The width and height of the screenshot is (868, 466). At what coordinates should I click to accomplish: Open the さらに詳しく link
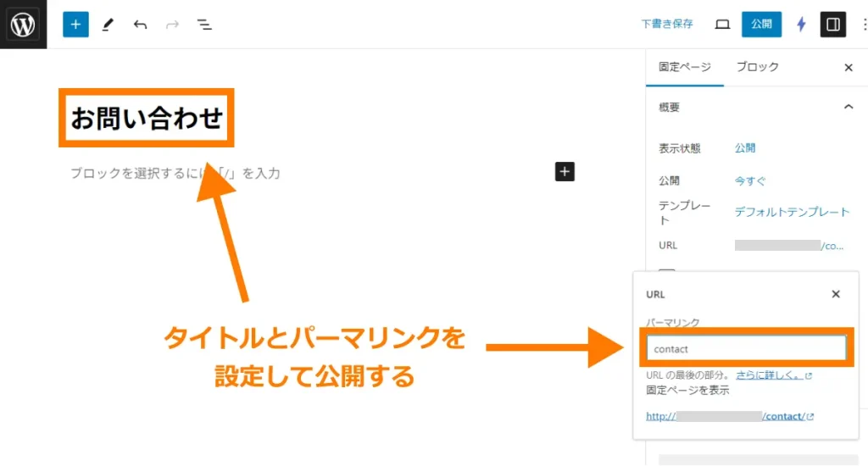(x=770, y=374)
